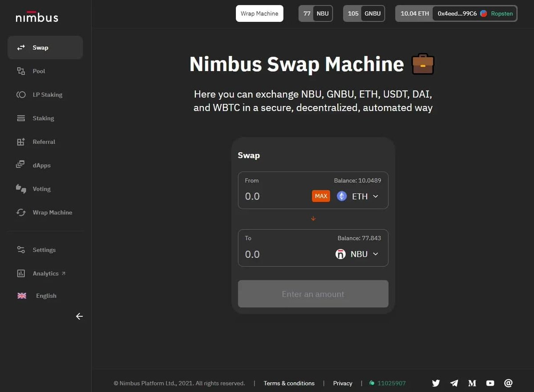Click the nimbus logo

pyautogui.click(x=37, y=17)
